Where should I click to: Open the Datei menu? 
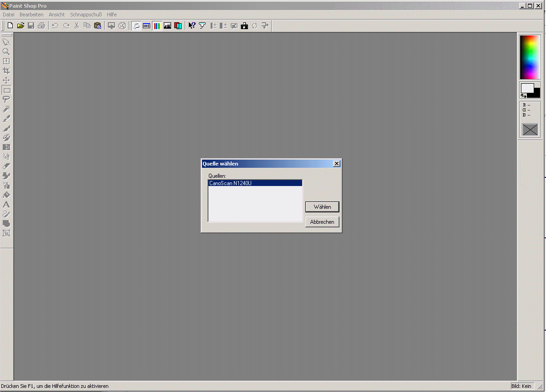click(x=9, y=15)
